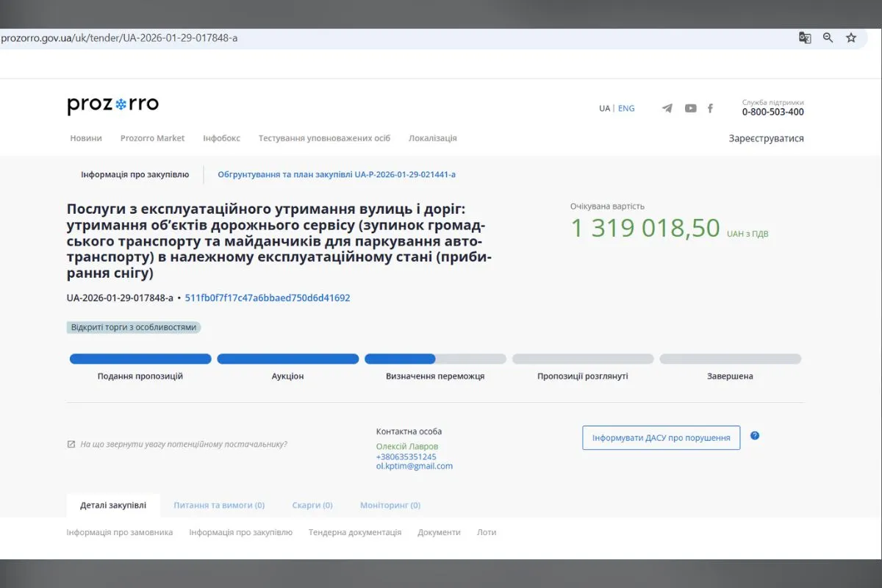Screen dimensions: 882x588
Task: Bookmark the page using the star icon
Action: point(850,37)
